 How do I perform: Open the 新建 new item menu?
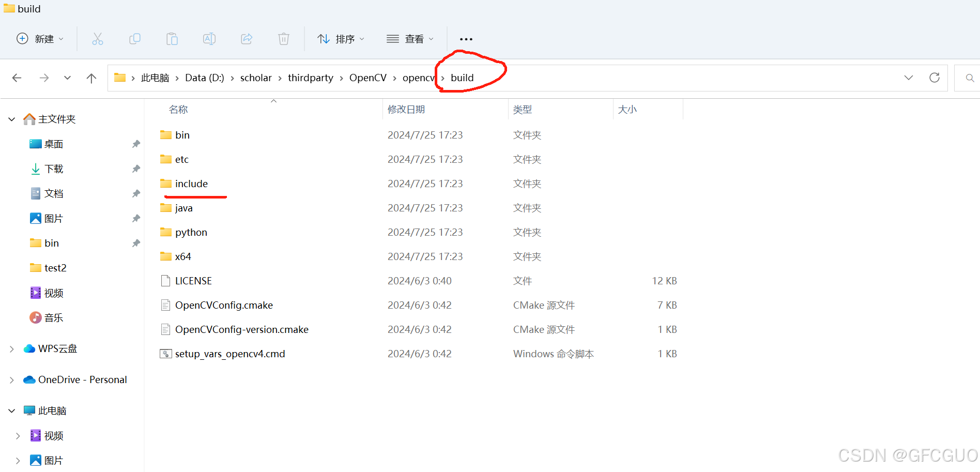(x=40, y=39)
